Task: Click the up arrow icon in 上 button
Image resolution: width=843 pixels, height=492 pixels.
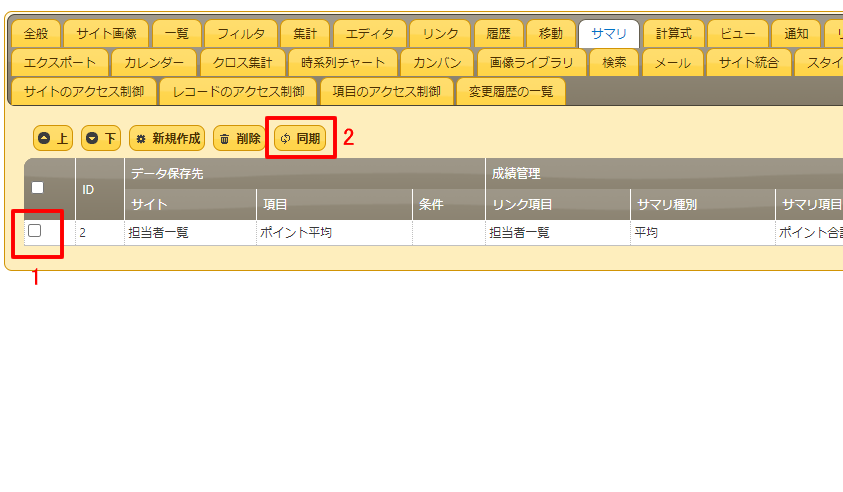Action: [44, 139]
